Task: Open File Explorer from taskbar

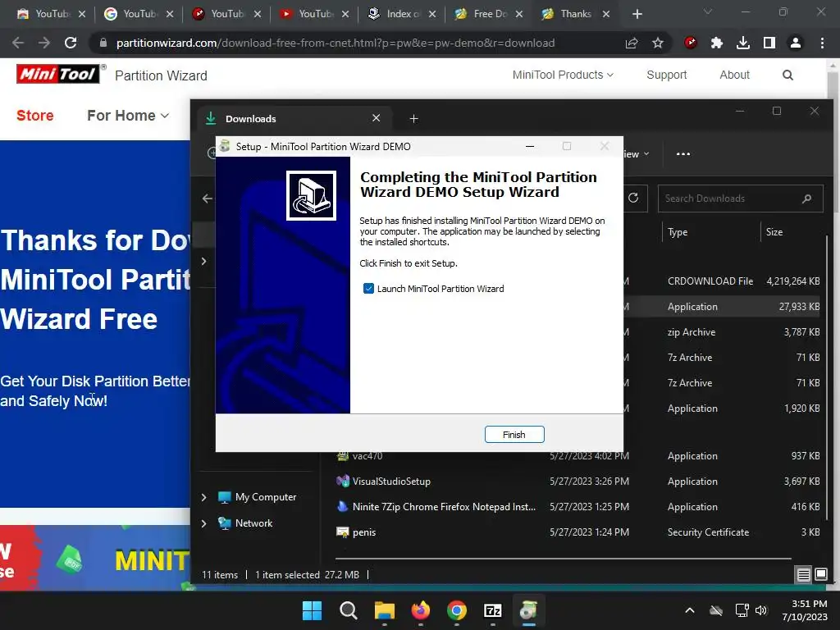Action: (x=384, y=610)
